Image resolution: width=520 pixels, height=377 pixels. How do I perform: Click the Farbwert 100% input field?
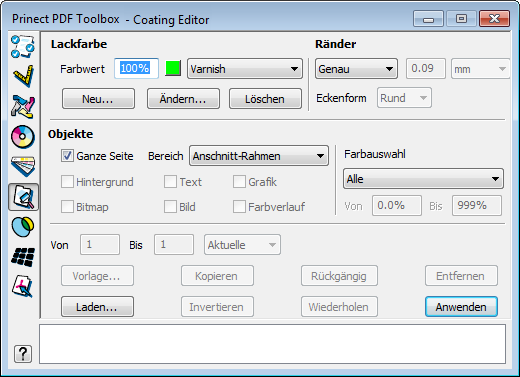pyautogui.click(x=136, y=69)
